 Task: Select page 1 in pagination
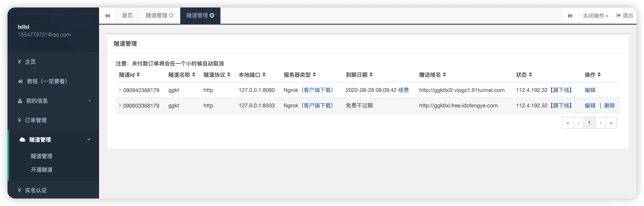click(589, 123)
